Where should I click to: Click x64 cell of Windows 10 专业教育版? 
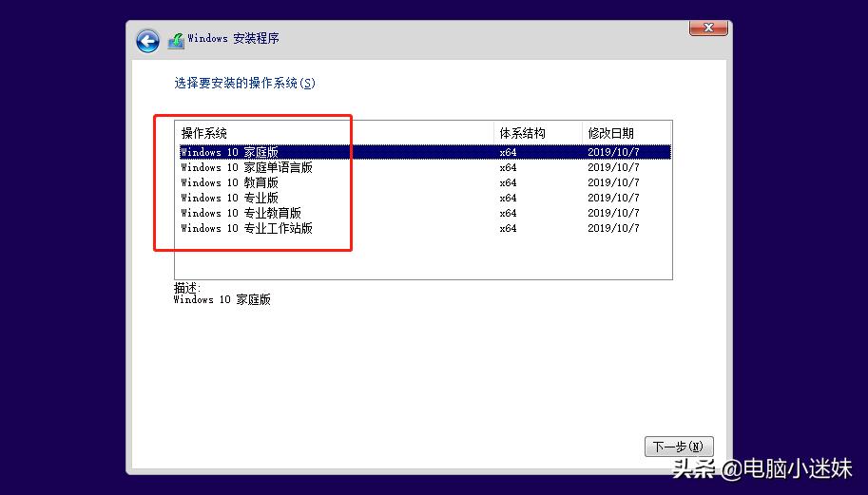[x=509, y=213]
